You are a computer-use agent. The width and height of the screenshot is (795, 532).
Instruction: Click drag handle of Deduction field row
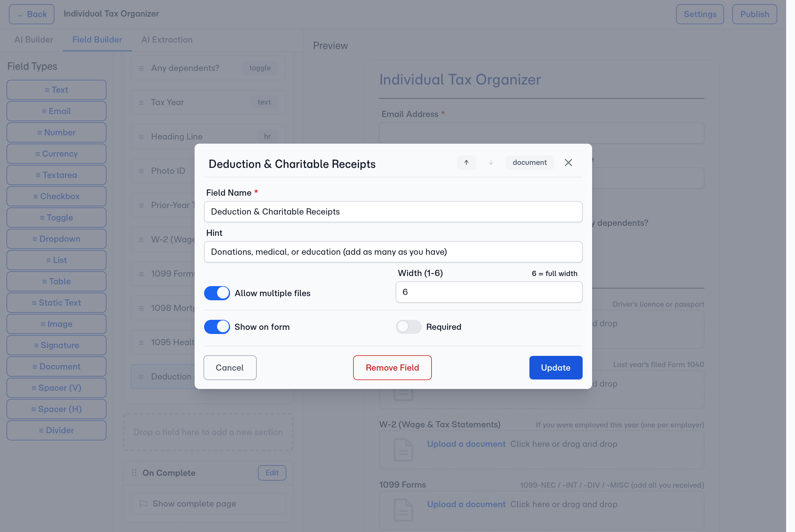(x=141, y=377)
